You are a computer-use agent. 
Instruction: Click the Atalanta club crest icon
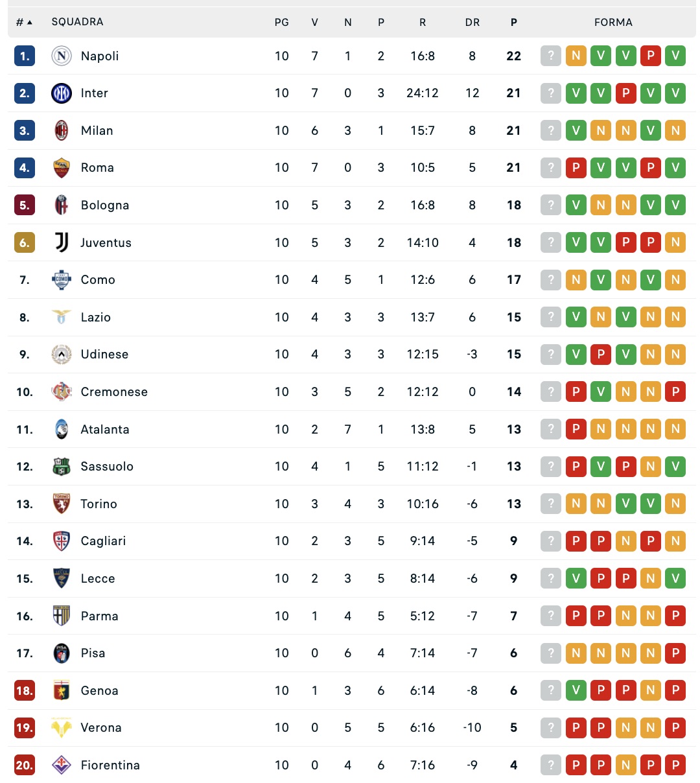(x=62, y=429)
